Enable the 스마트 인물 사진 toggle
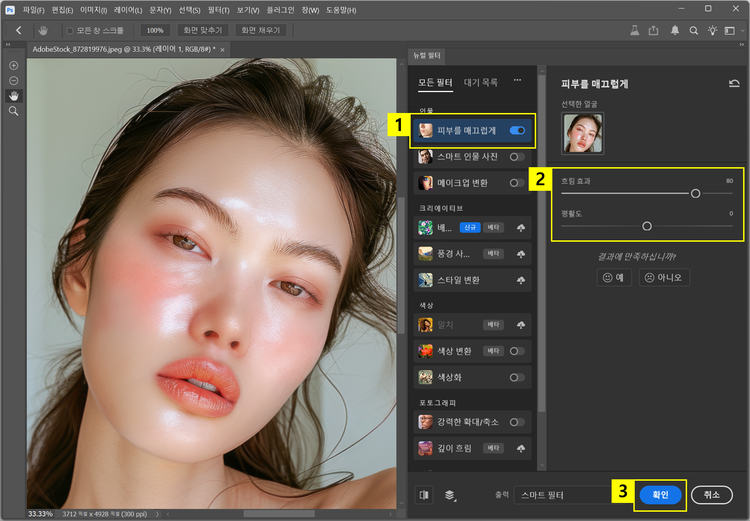 pyautogui.click(x=517, y=157)
